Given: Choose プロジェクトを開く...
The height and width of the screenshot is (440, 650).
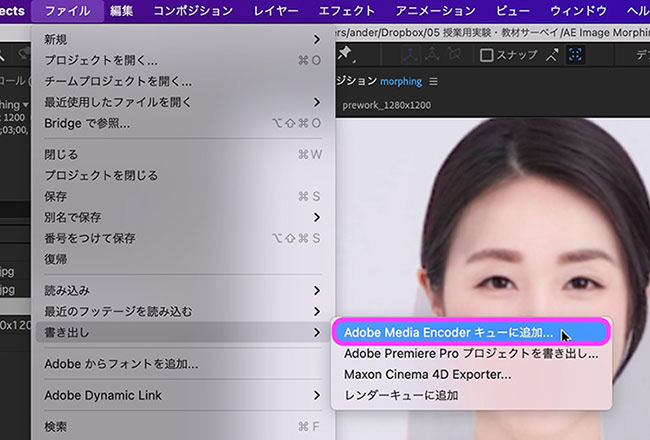Looking at the screenshot, I should [183, 61].
